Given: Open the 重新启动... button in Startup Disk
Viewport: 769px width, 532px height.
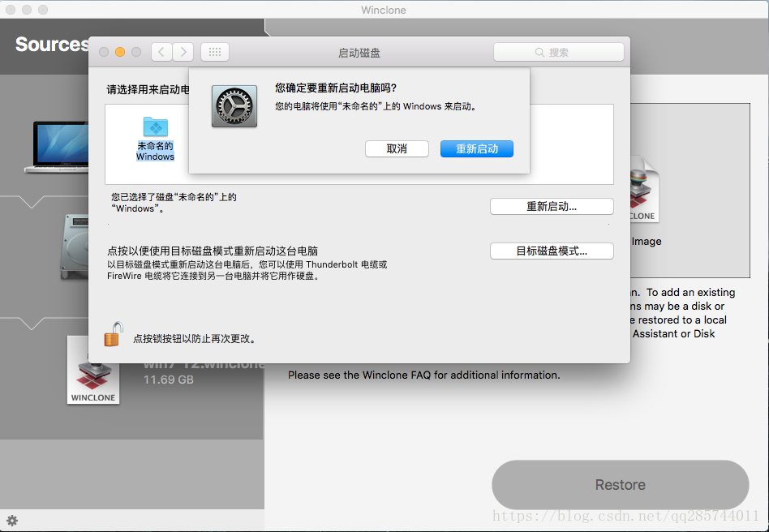Looking at the screenshot, I should tap(552, 207).
